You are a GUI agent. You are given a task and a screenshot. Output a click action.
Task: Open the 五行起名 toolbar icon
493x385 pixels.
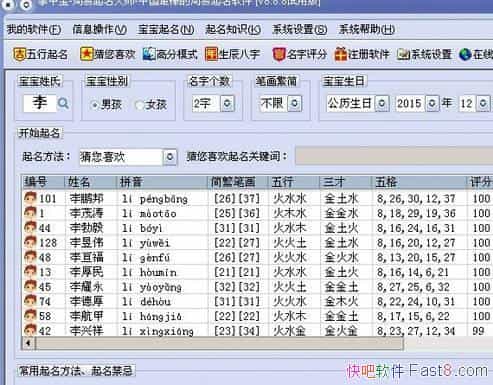19,54
